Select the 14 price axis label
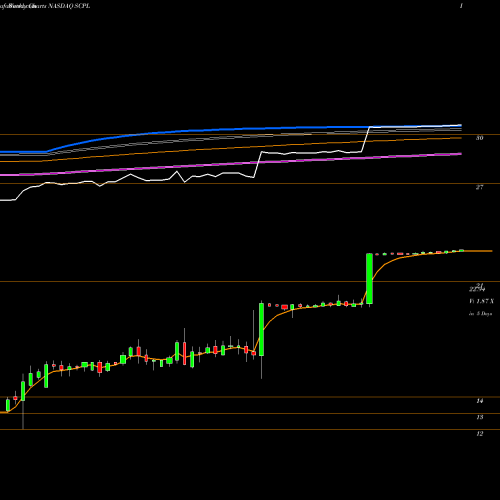 click(x=479, y=401)
